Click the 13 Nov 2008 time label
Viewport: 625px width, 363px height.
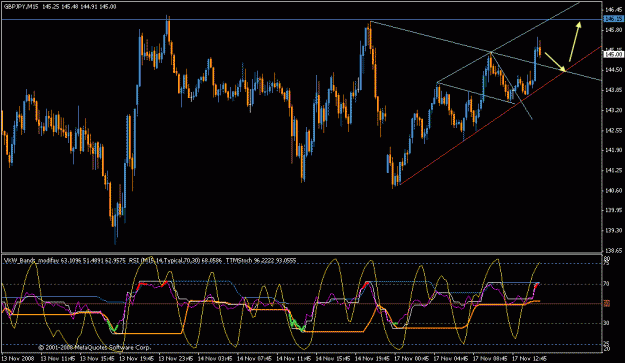(18, 358)
